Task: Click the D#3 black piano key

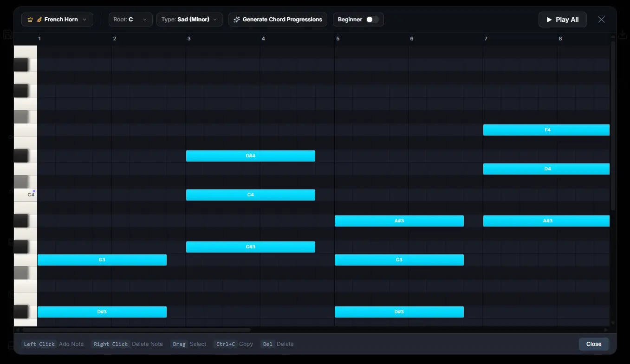Action: [x=21, y=312]
